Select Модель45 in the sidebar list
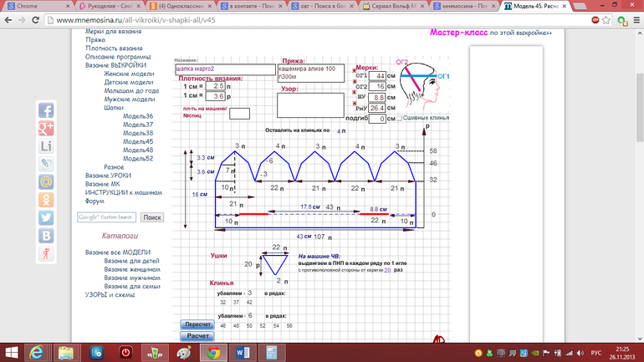The height and width of the screenshot is (362, 644). pos(138,141)
